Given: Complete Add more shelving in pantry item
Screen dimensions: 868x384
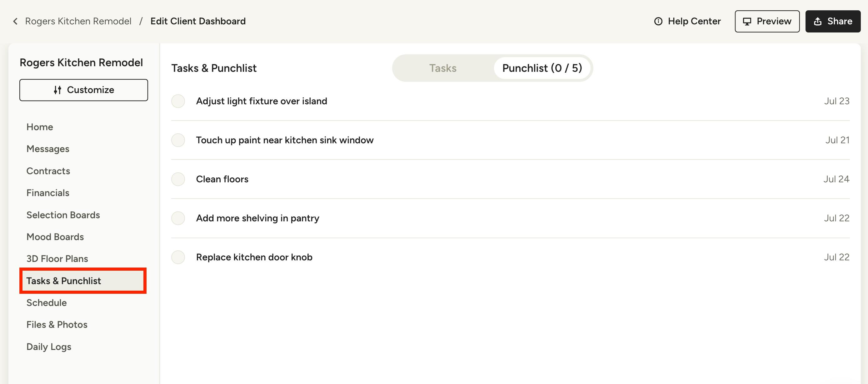Looking at the screenshot, I should [178, 218].
